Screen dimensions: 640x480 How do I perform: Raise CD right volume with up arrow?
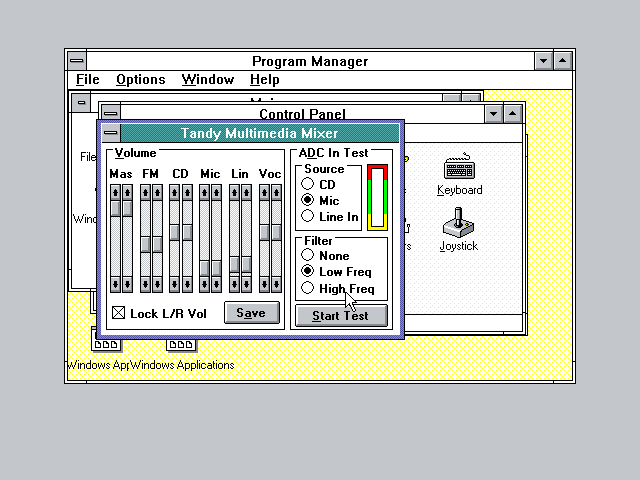[187, 192]
